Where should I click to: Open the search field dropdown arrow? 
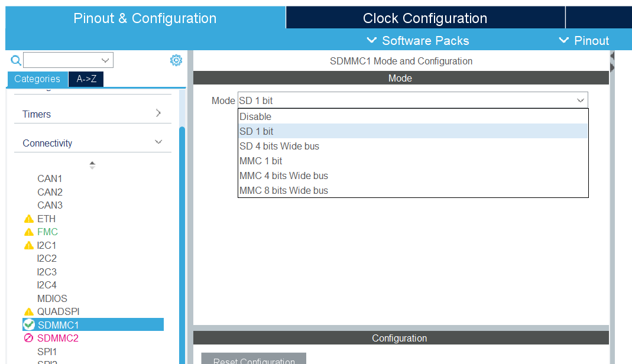(x=105, y=60)
